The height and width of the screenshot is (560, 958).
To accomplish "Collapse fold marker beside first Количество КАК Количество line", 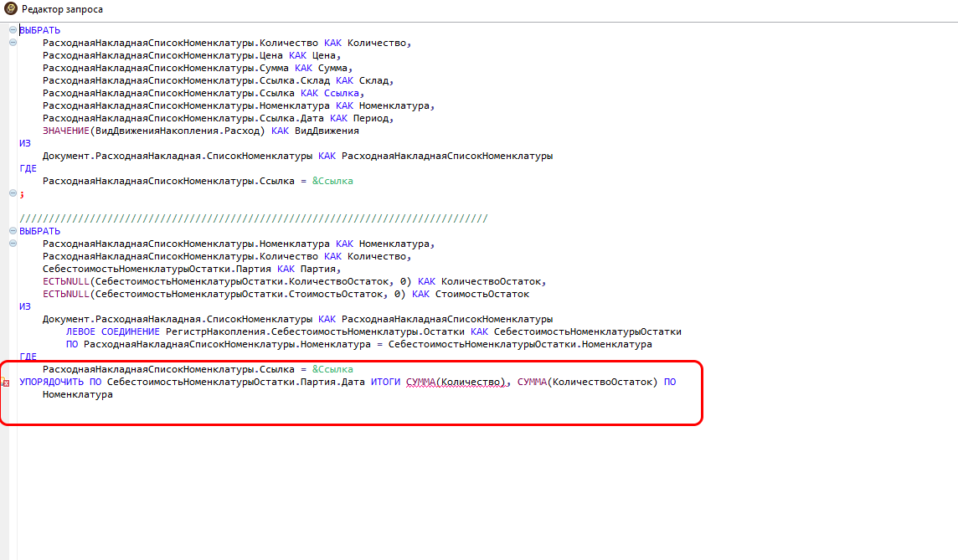I will (x=13, y=43).
